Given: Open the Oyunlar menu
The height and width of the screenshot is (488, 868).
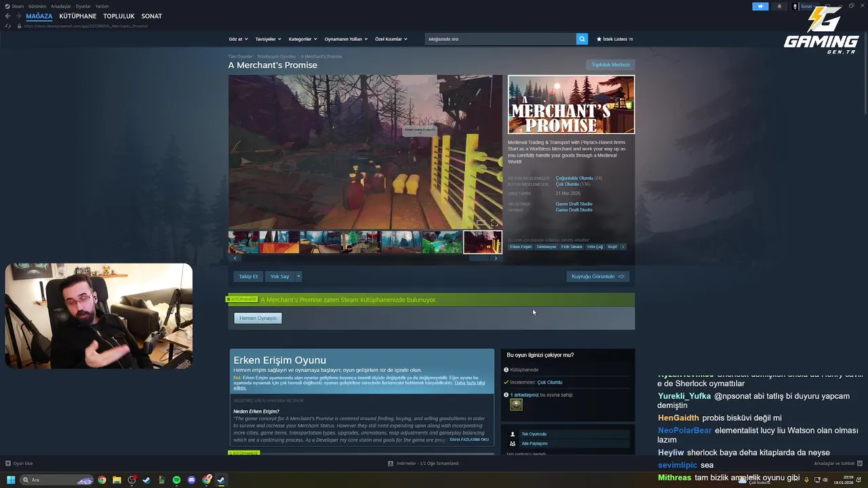Looking at the screenshot, I should pos(83,6).
